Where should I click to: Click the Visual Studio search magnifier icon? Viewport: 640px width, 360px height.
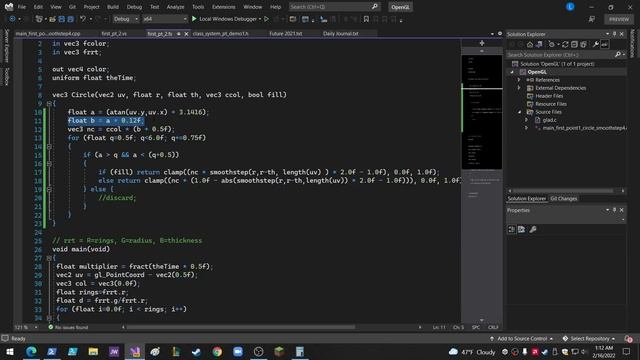pos(375,7)
